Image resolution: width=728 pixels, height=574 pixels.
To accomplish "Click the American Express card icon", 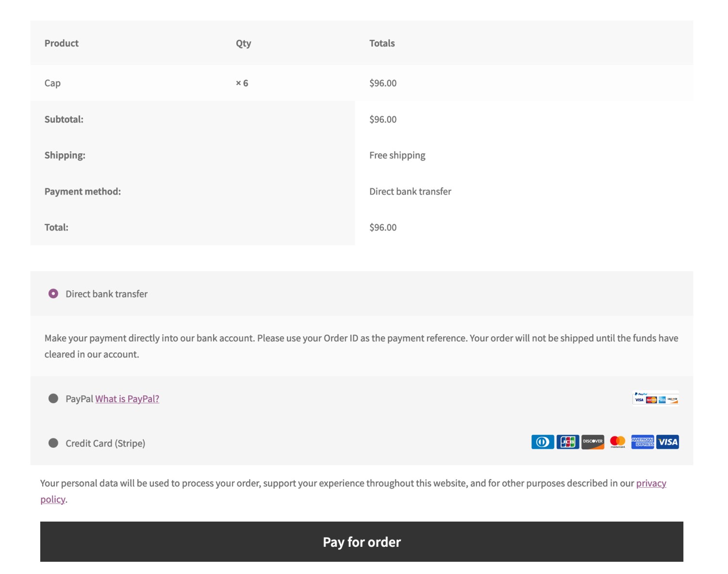I will click(642, 442).
